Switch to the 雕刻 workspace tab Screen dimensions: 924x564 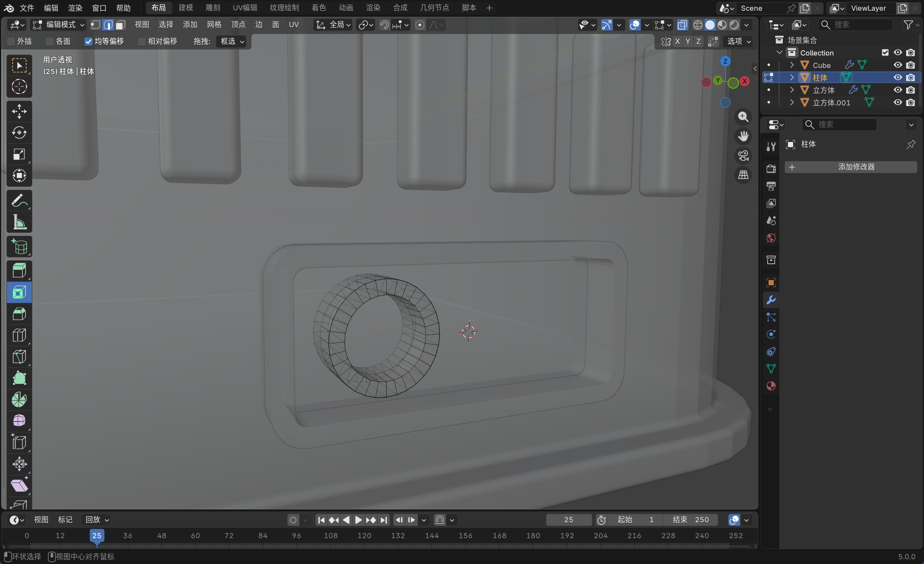213,8
